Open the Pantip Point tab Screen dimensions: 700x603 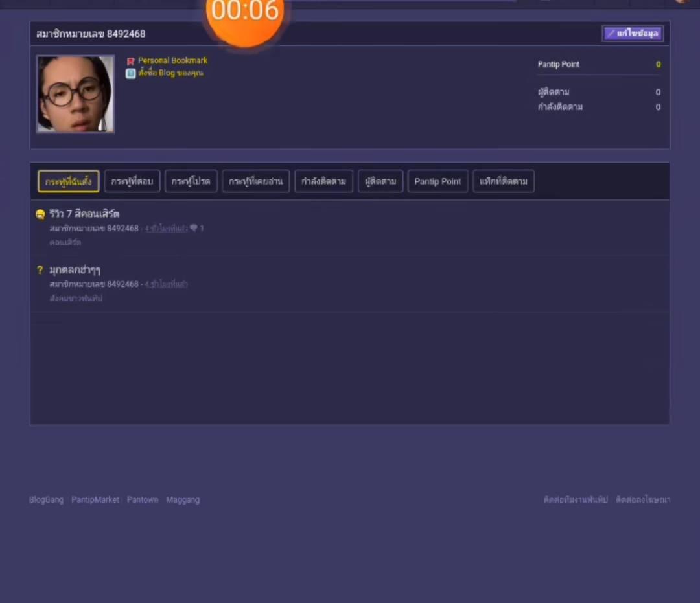437,181
